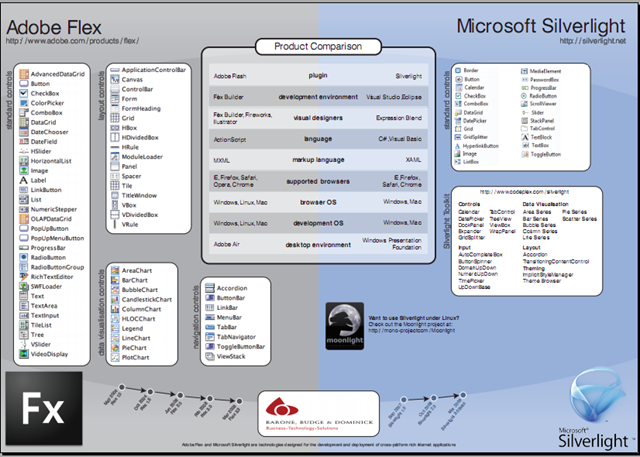This screenshot has width=640, height=457.
Task: Select the HyperlinkButton icon
Action: tap(458, 146)
